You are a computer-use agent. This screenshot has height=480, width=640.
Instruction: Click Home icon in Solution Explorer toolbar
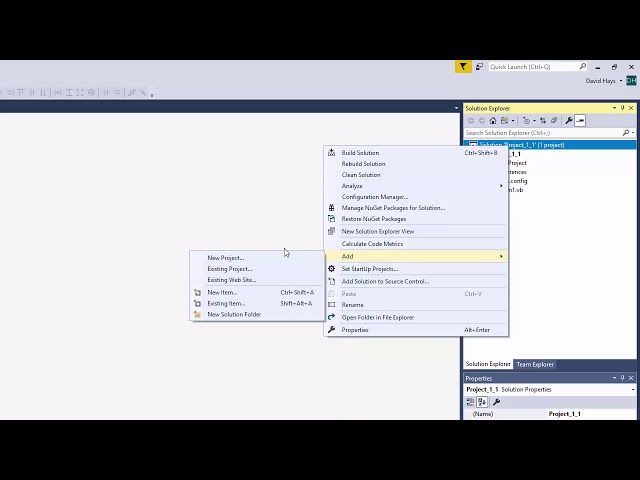point(493,120)
